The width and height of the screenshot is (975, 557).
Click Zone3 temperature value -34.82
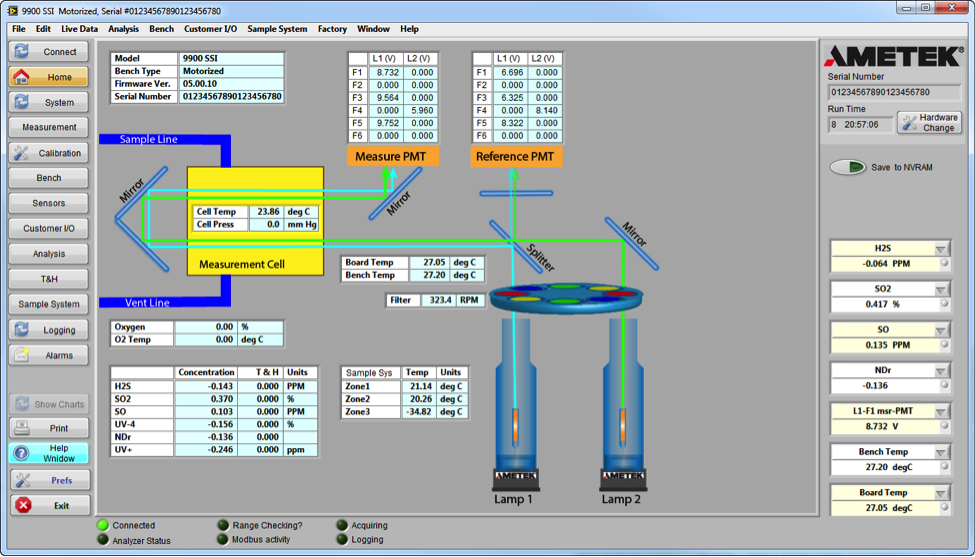418,412
